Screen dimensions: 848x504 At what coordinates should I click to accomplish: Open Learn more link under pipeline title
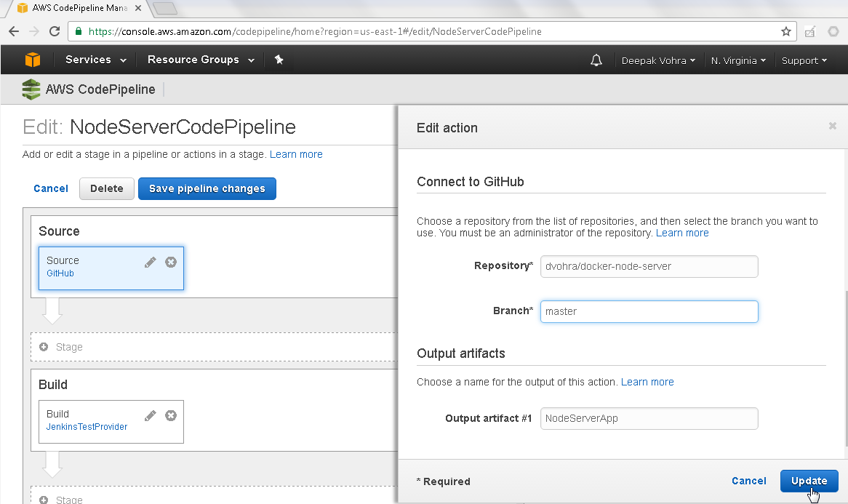coord(297,154)
